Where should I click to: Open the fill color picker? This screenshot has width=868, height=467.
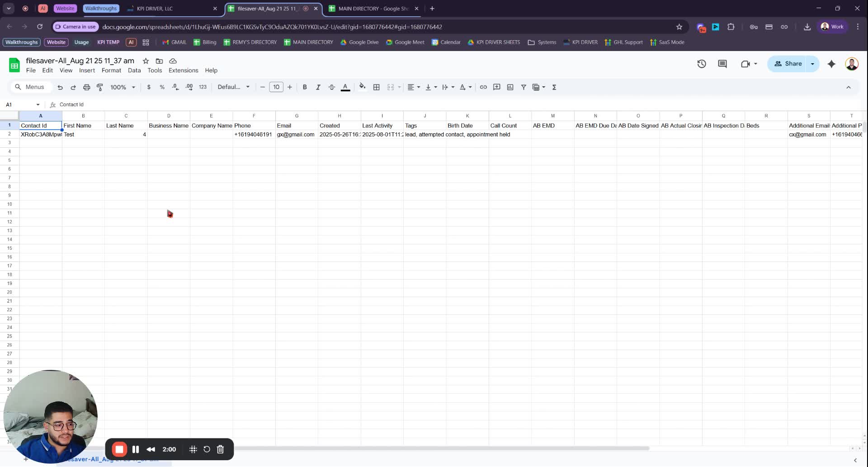click(362, 87)
